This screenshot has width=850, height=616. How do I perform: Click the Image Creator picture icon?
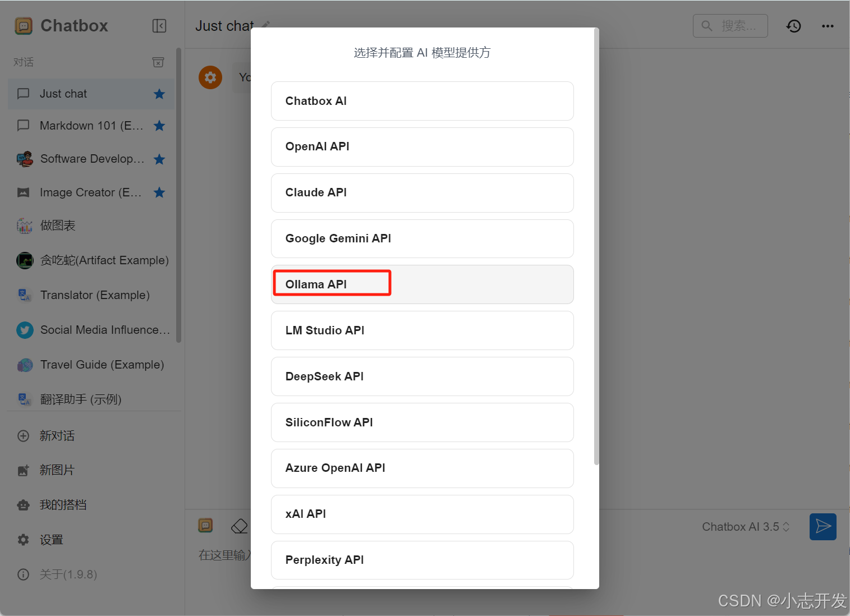[24, 193]
